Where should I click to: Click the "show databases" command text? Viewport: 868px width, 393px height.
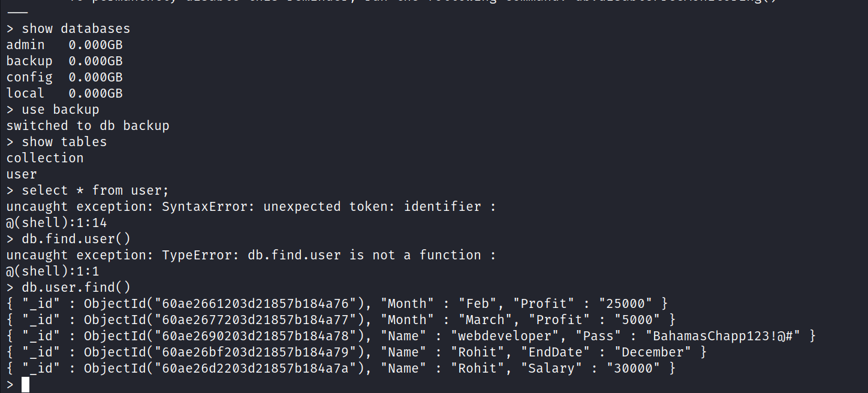point(76,29)
